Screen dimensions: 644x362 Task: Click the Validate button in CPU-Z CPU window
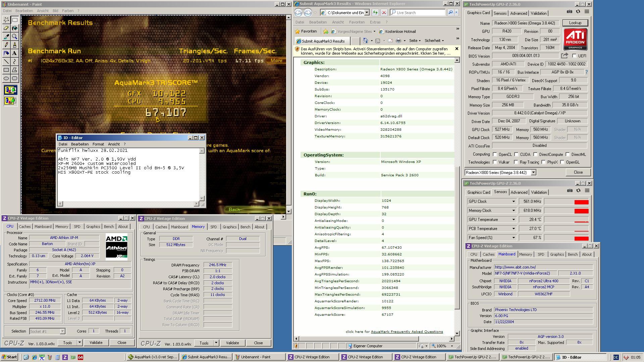tap(96, 343)
